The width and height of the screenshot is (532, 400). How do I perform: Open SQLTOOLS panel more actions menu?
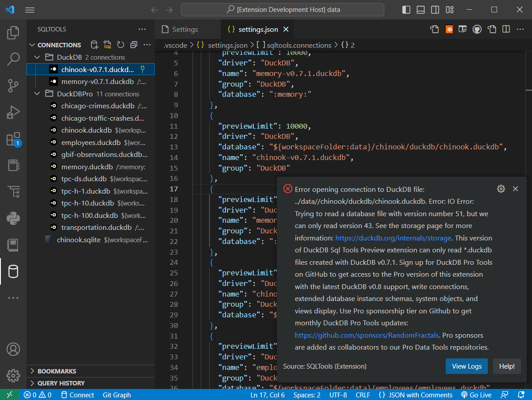pyautogui.click(x=142, y=29)
